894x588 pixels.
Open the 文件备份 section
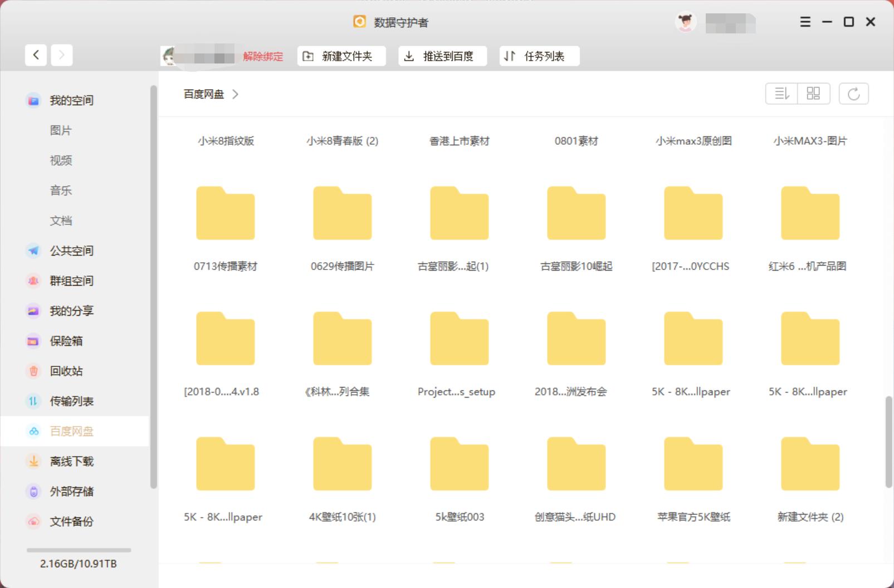point(72,522)
